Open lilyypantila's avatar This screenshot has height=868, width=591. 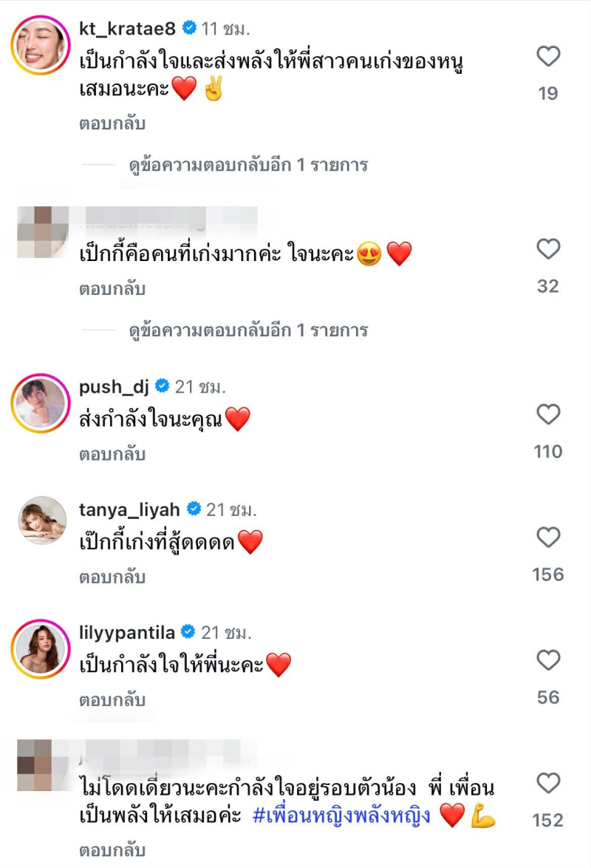pos(40,648)
